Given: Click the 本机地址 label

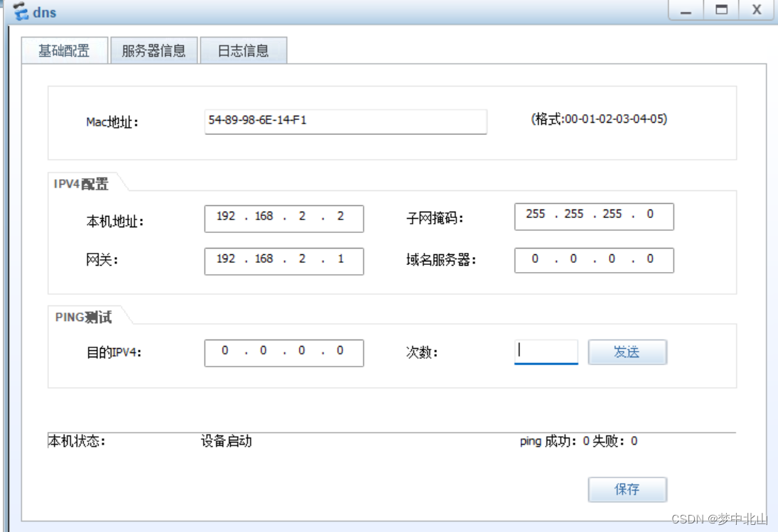Looking at the screenshot, I should coord(115,221).
